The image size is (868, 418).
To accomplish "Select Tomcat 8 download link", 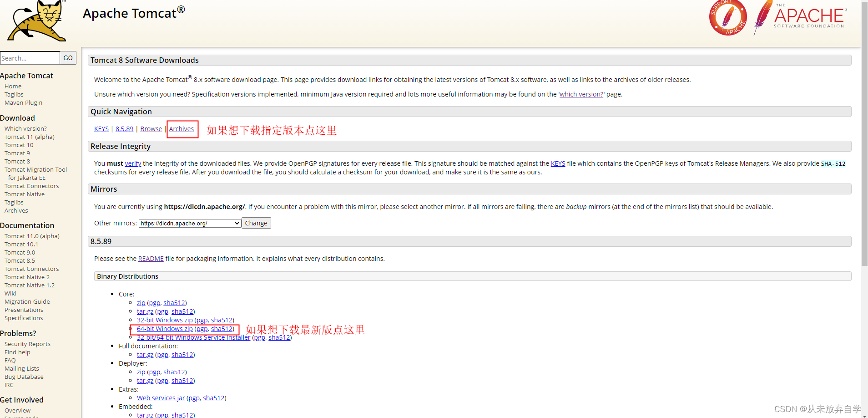I will click(x=17, y=162).
